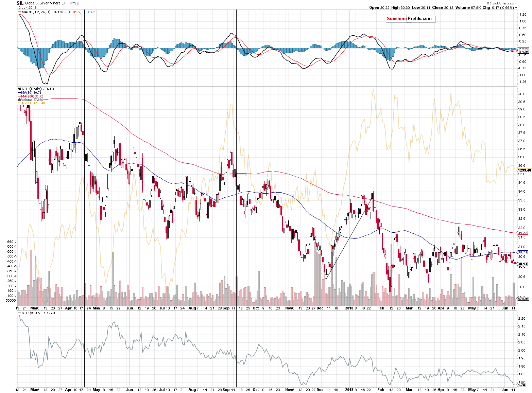
Task: Click the 'MA(200) 31.72' legend entry
Action: 32,96
